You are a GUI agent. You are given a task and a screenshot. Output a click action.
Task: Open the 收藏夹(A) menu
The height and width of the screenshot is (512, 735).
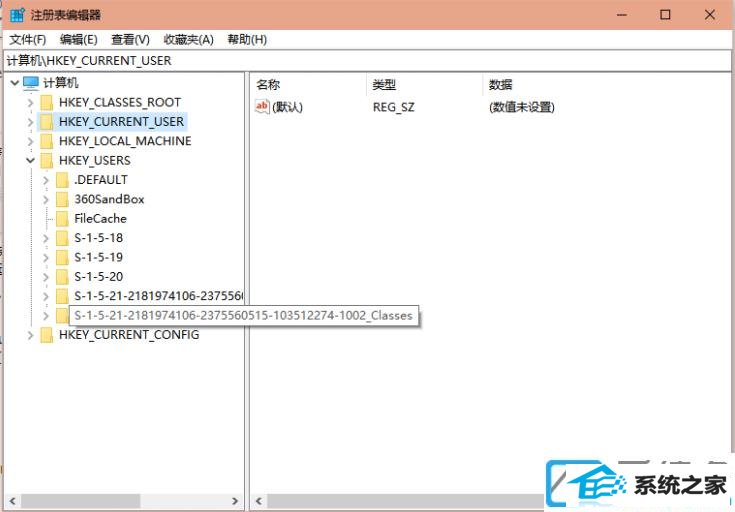(x=188, y=40)
